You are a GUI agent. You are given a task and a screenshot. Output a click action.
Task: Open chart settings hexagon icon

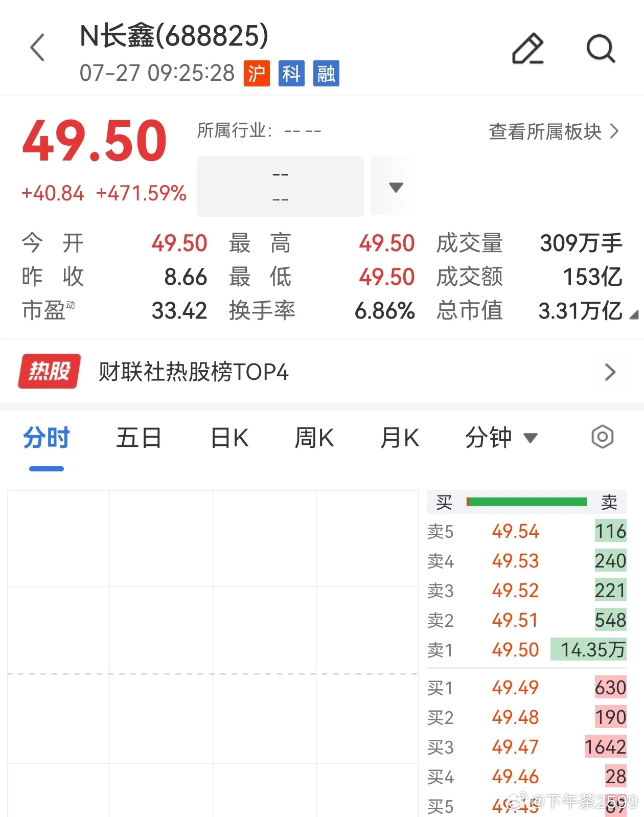click(x=602, y=437)
